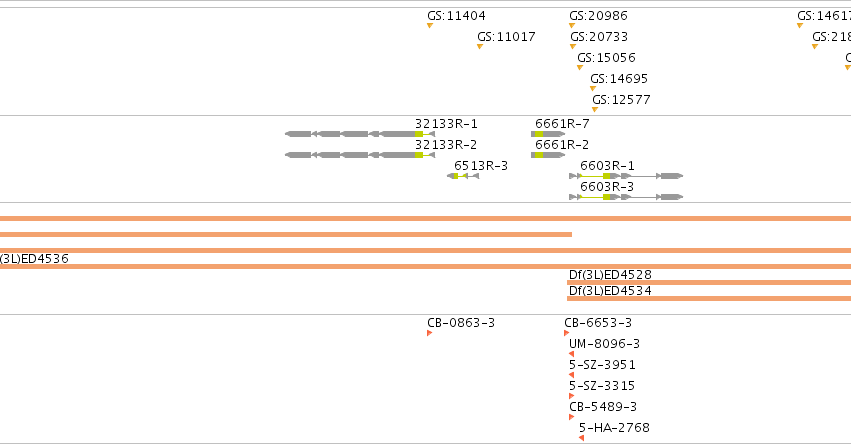Click the UM-8096-3 arrow marker
Image resolution: width=851 pixels, height=444 pixels.
[x=571, y=354]
